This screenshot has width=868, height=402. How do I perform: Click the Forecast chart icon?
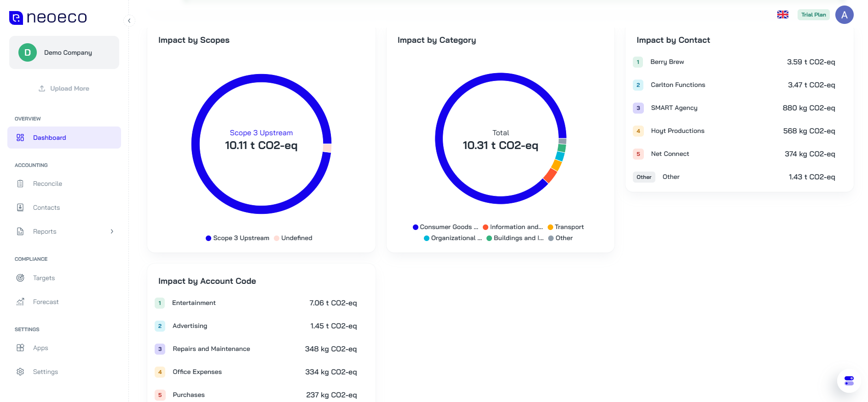[20, 302]
